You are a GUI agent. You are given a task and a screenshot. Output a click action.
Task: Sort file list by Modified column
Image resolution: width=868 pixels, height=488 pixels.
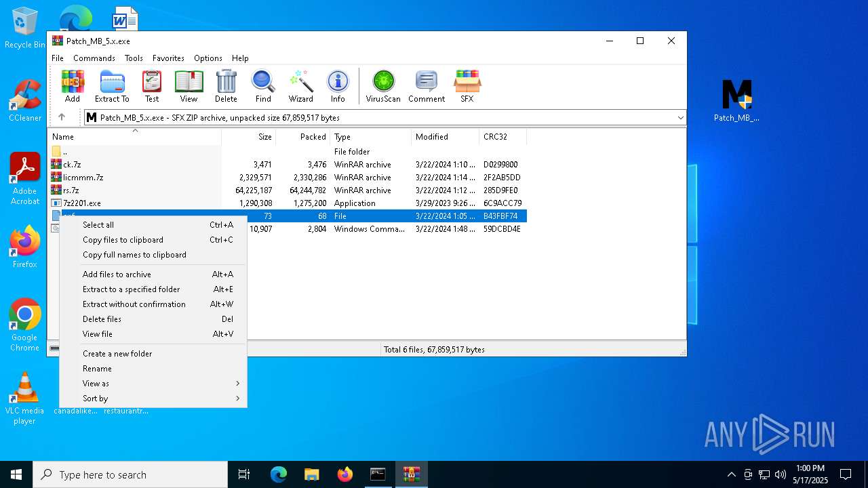445,137
